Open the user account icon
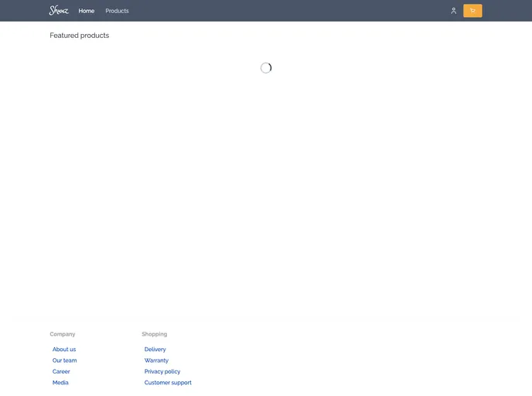 click(453, 11)
